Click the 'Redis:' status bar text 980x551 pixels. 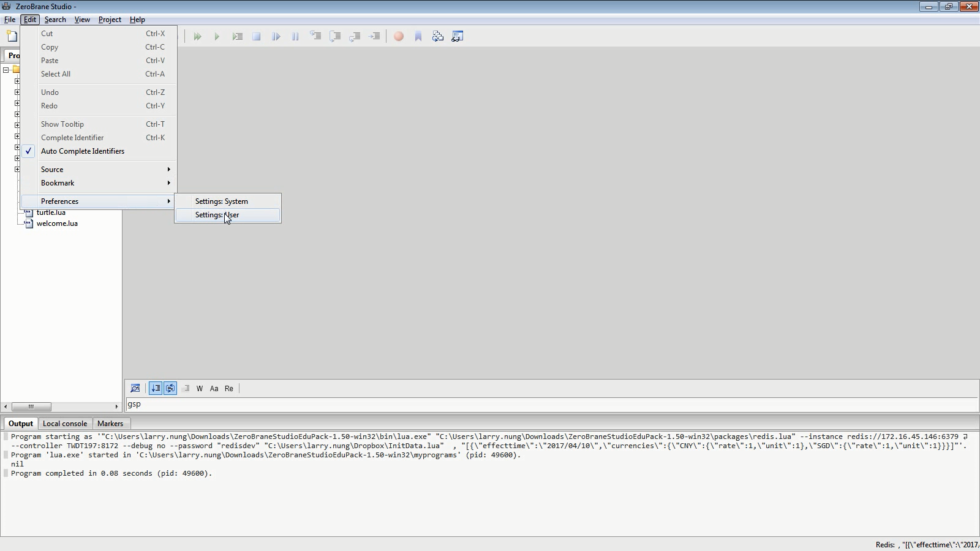(927, 545)
